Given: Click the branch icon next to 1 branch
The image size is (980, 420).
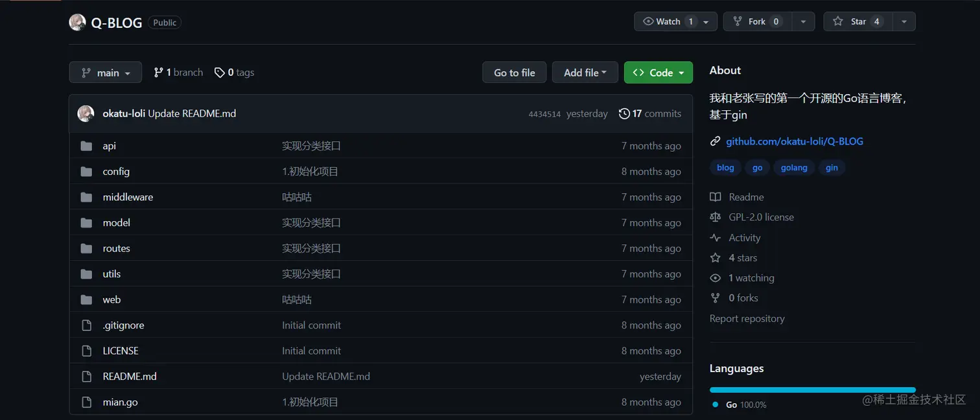Looking at the screenshot, I should (x=158, y=73).
